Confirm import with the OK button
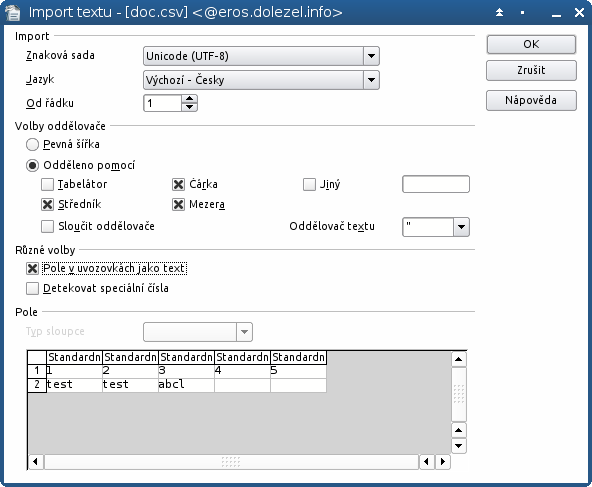This screenshot has height=487, width=592. [x=531, y=45]
